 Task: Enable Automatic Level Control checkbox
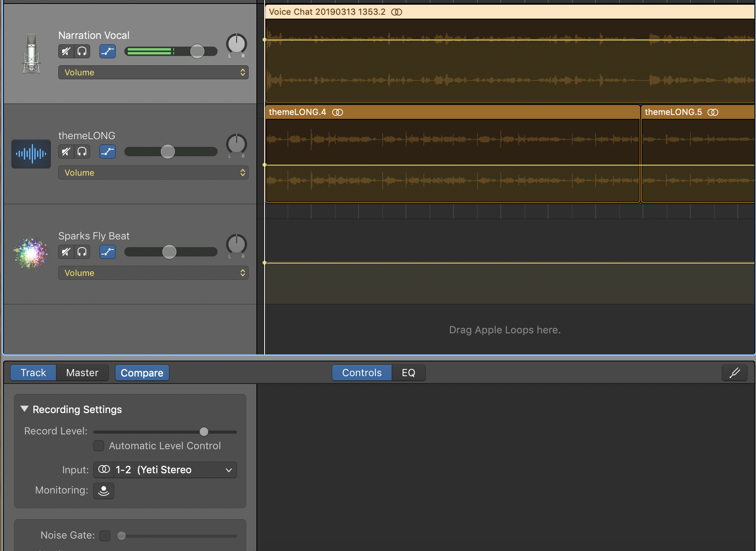(99, 446)
